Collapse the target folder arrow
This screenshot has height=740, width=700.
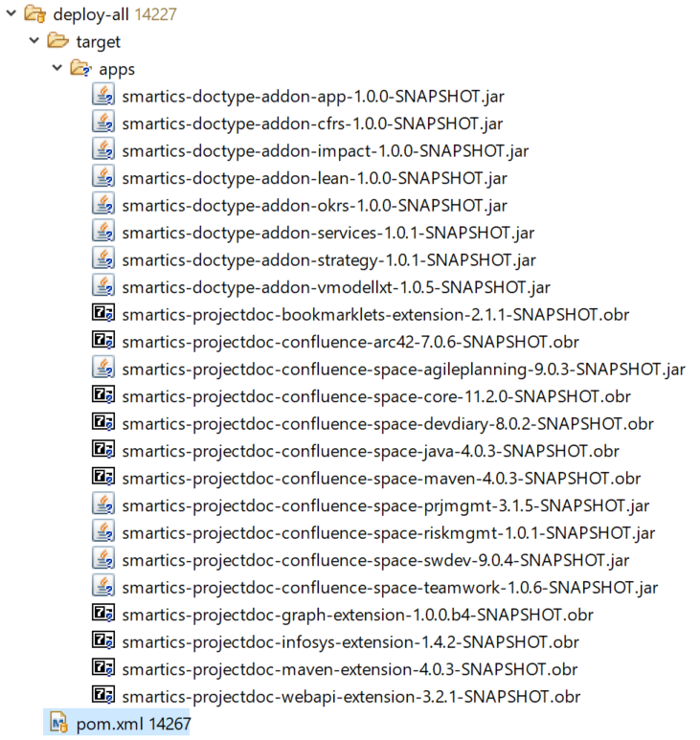click(x=34, y=41)
